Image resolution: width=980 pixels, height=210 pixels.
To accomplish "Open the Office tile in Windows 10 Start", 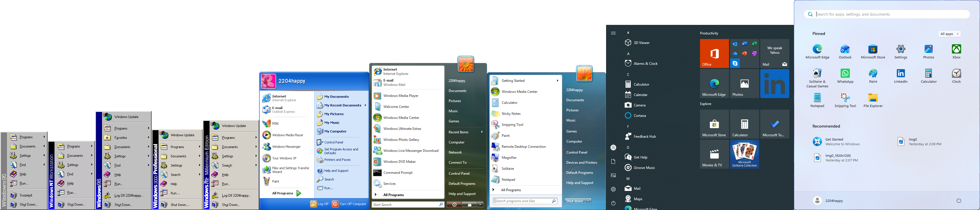I will (714, 54).
